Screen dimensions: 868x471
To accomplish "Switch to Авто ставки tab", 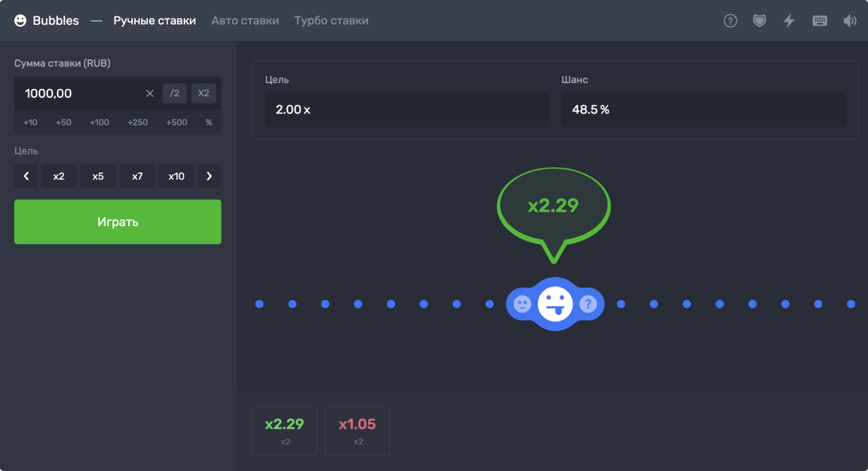I will tap(245, 21).
